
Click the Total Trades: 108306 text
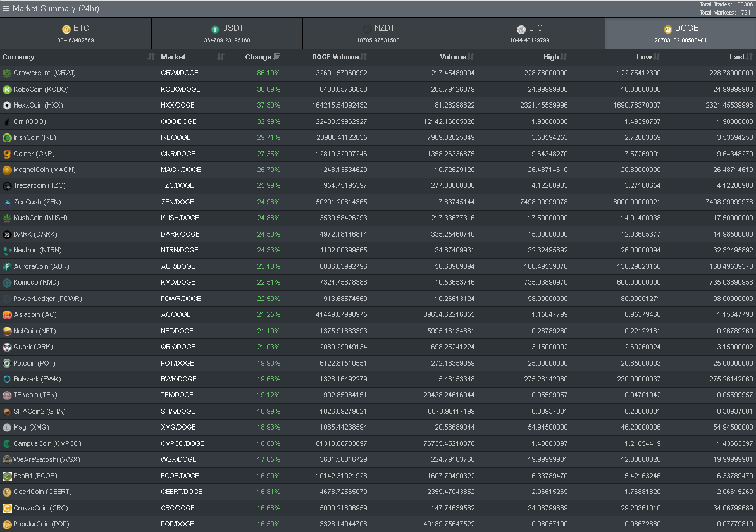point(726,4)
